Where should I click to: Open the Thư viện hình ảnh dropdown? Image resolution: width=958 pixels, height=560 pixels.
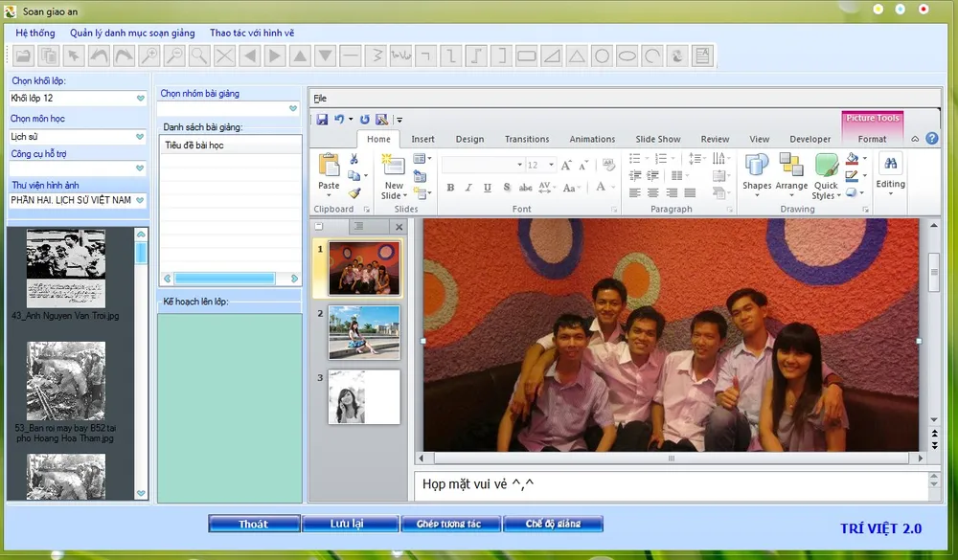click(140, 200)
